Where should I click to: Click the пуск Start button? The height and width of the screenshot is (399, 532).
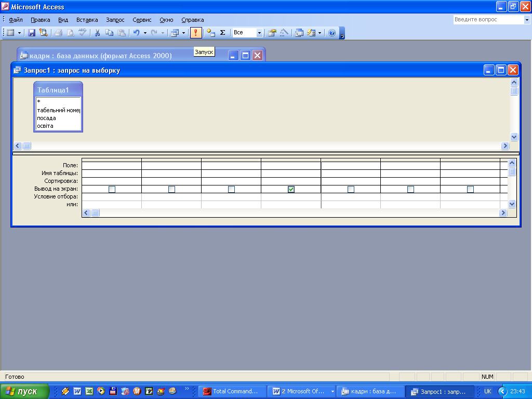(x=25, y=391)
